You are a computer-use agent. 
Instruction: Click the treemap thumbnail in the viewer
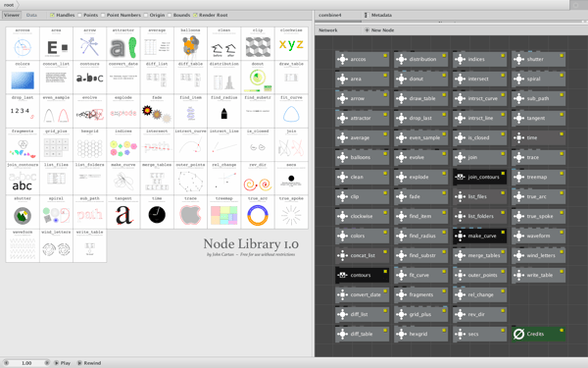click(x=224, y=212)
